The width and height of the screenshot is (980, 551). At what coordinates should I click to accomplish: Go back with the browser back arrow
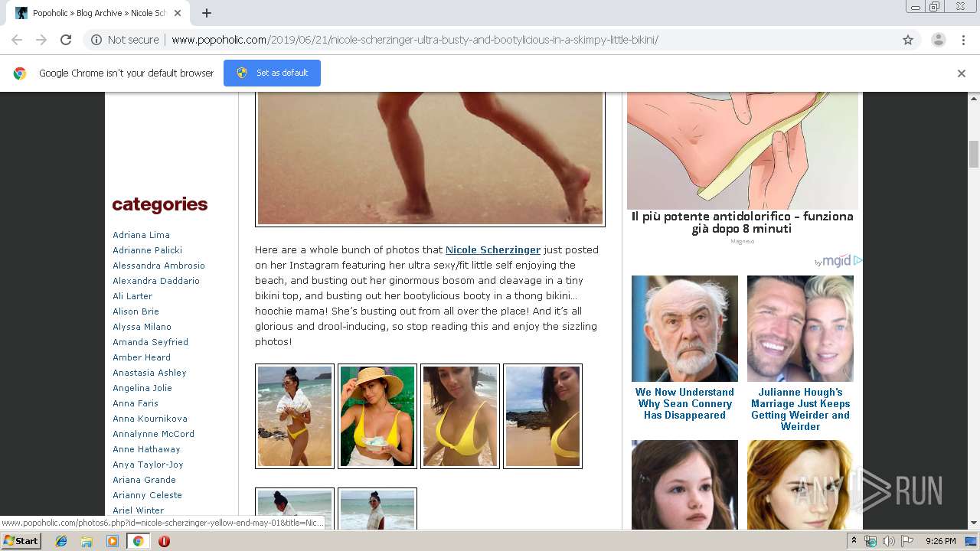17,40
